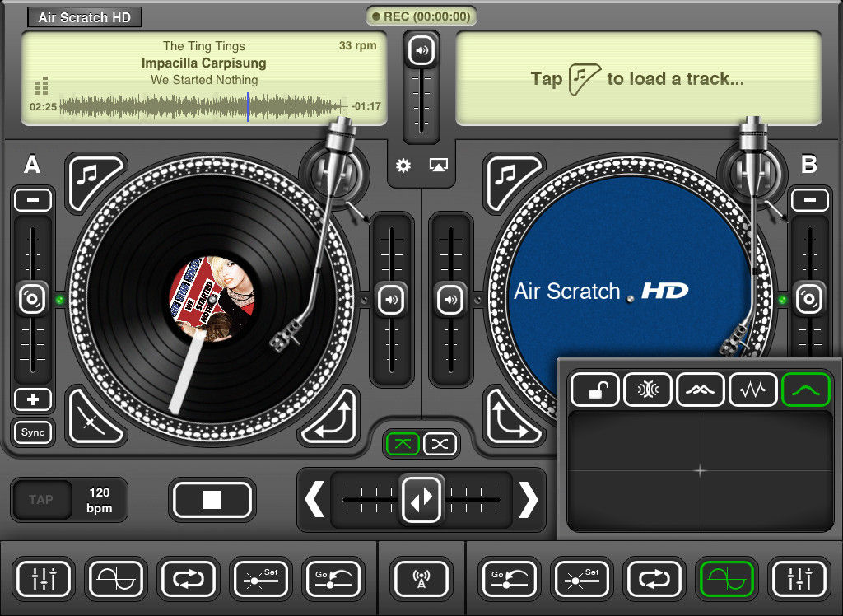Nudge the crossfader left with the left chevron
The image size is (843, 616).
coord(314,499)
